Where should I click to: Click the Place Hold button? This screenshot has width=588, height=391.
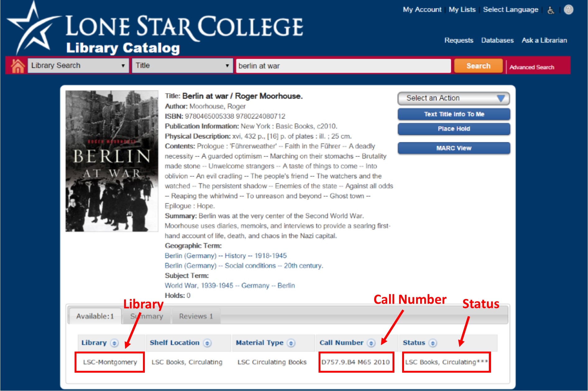[454, 129]
